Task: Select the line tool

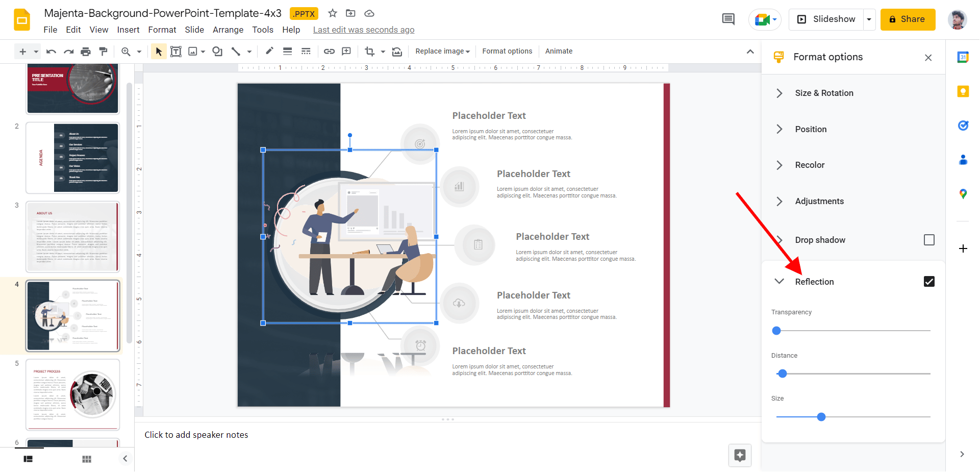Action: tap(236, 52)
